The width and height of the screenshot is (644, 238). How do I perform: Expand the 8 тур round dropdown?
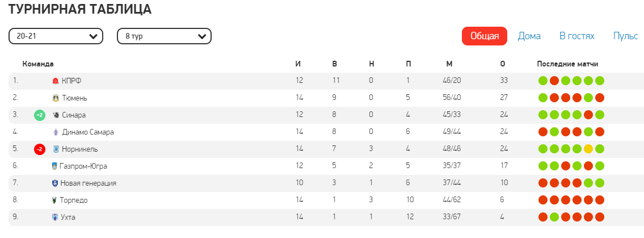click(x=164, y=36)
